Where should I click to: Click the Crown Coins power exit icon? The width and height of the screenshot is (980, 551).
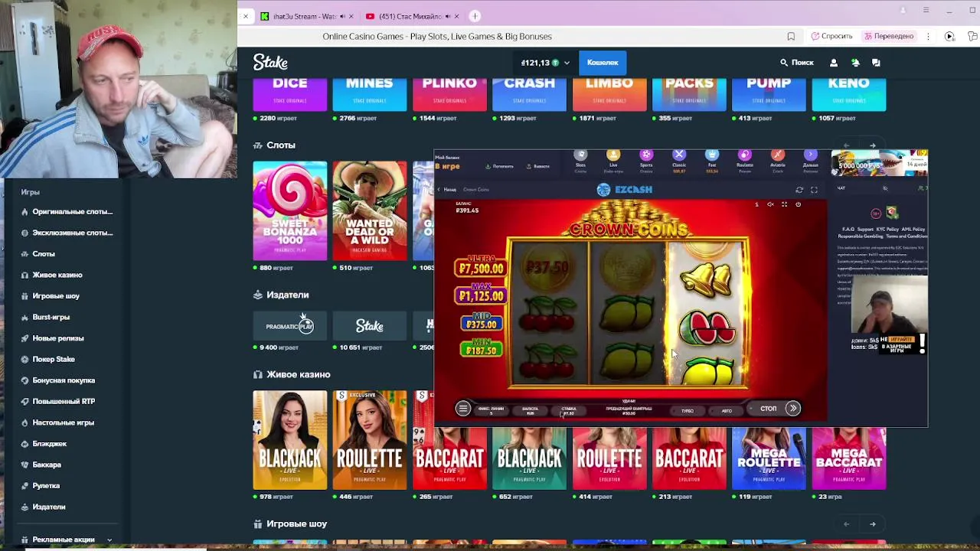[798, 204]
